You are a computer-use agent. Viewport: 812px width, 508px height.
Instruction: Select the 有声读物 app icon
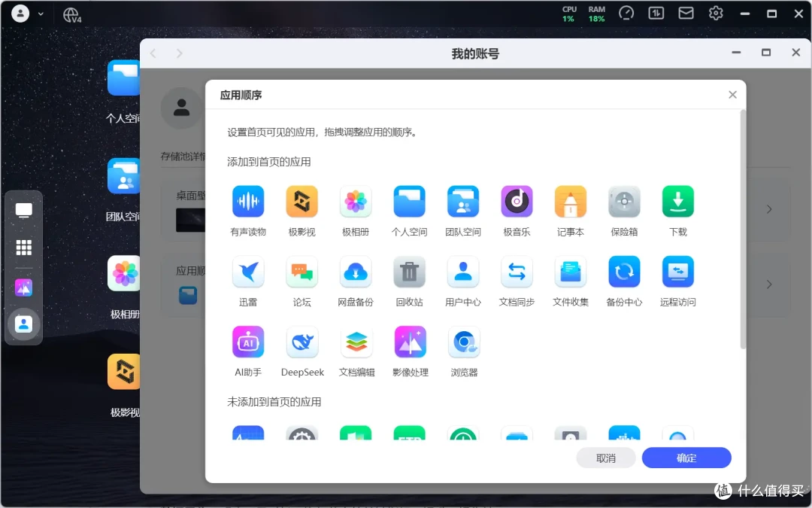(248, 201)
